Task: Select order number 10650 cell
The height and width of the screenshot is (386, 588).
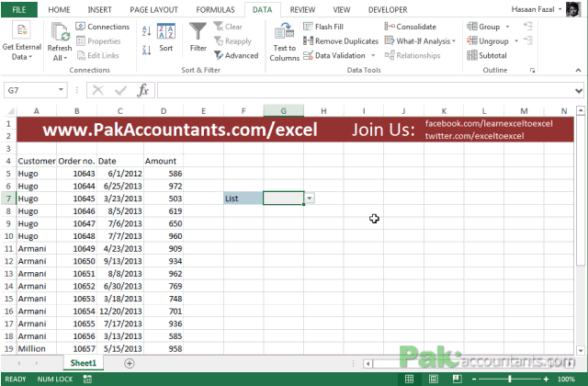Action: pos(76,261)
